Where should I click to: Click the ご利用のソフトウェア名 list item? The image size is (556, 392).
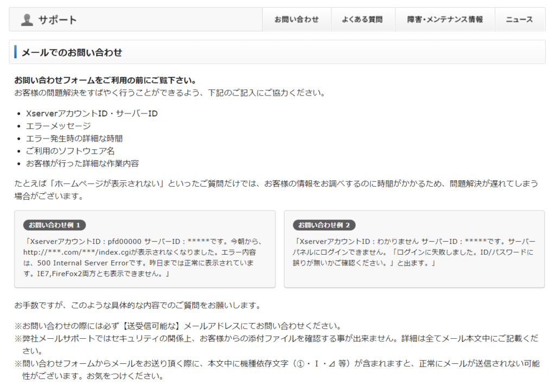point(70,151)
